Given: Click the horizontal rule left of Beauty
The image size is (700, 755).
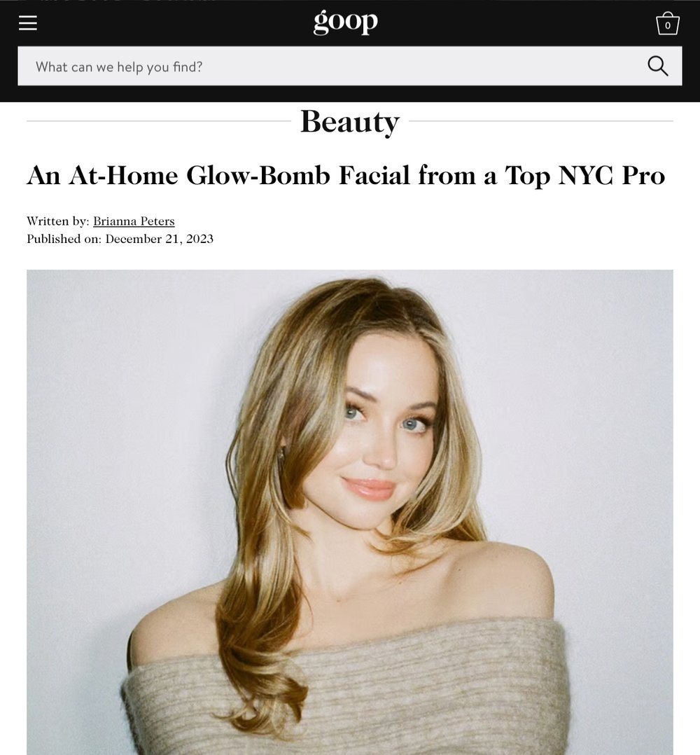Looking at the screenshot, I should [159, 121].
